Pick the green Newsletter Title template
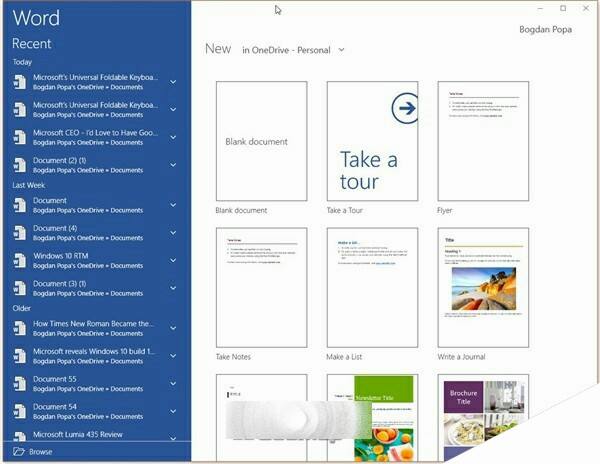The height and width of the screenshot is (464, 600). point(372,418)
